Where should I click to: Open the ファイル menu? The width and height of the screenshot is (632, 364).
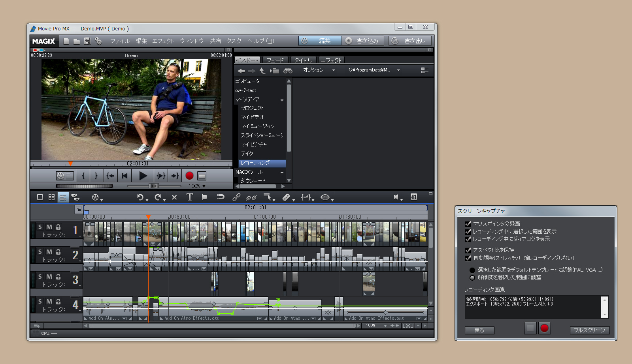tap(120, 41)
